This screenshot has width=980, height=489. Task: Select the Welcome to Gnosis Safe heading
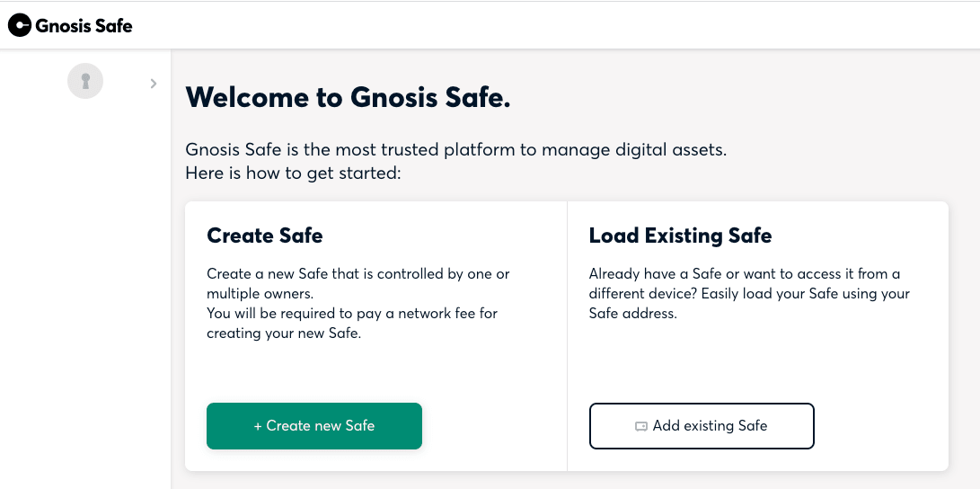(x=349, y=98)
